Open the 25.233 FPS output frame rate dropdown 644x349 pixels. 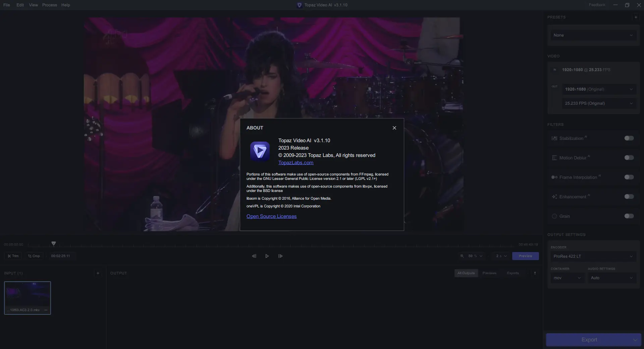(599, 103)
